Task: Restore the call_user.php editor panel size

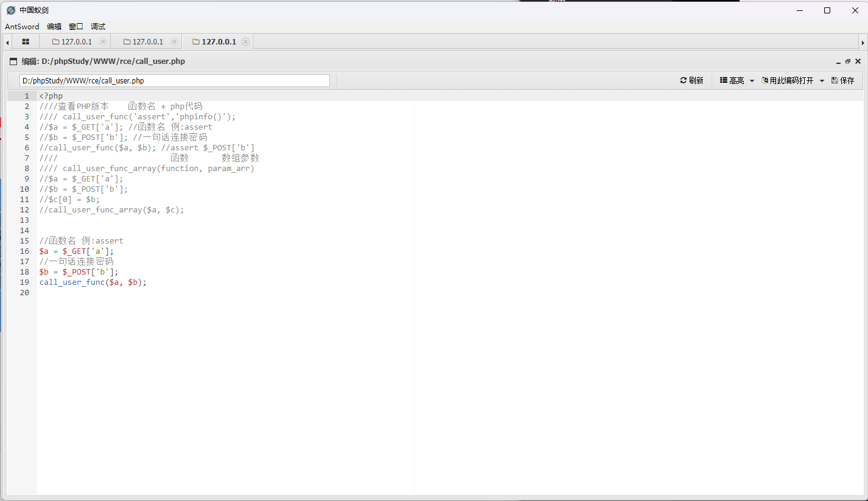Action: click(x=848, y=61)
